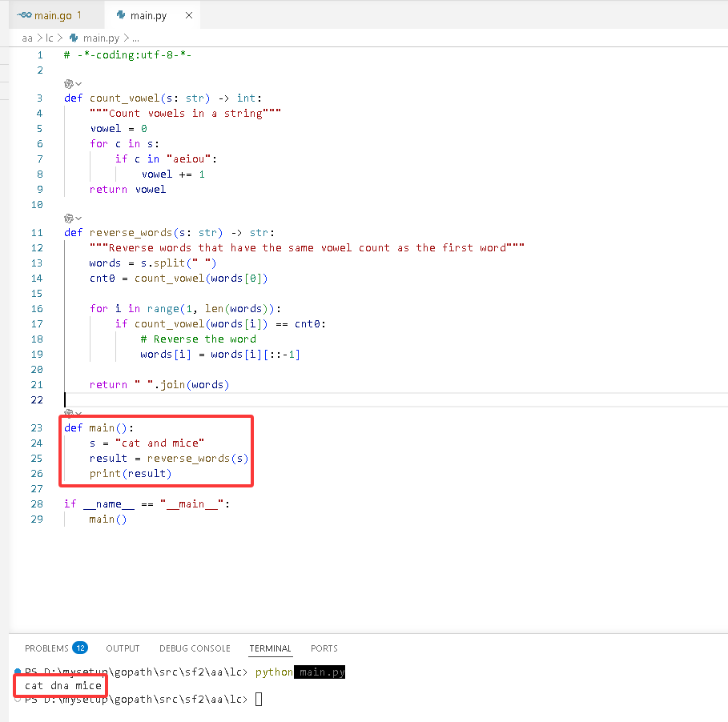Click the 'reverse_words' function name on line 11

click(131, 233)
